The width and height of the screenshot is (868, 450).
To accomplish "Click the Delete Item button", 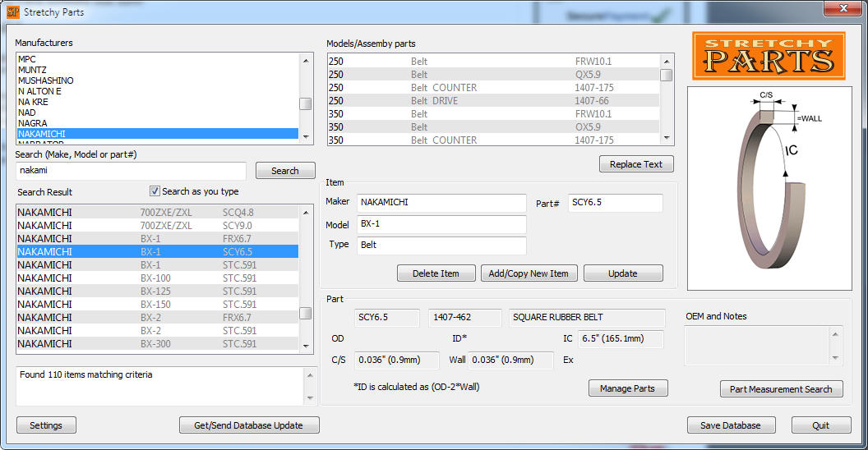I will 436,273.
